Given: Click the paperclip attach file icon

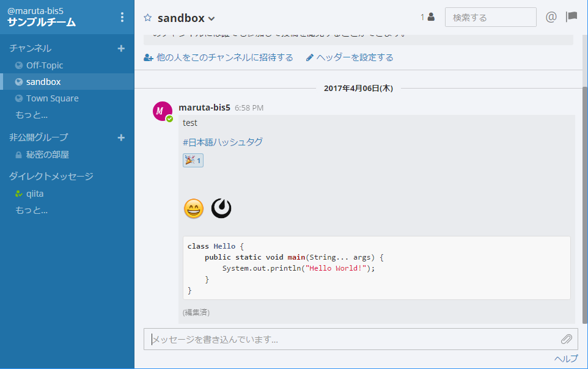Looking at the screenshot, I should 567,339.
